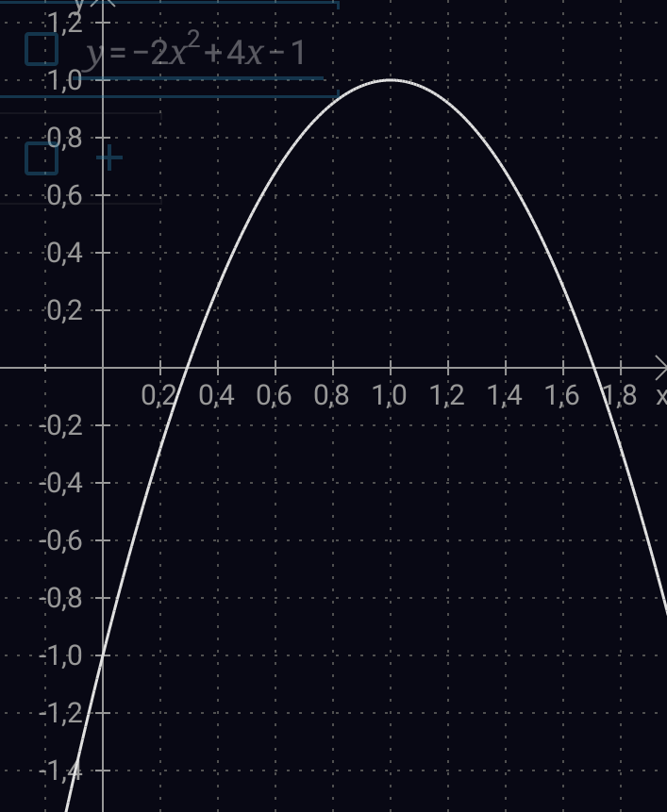
Task: Click the y-axis arrowhead at the top
Action: [103, 5]
